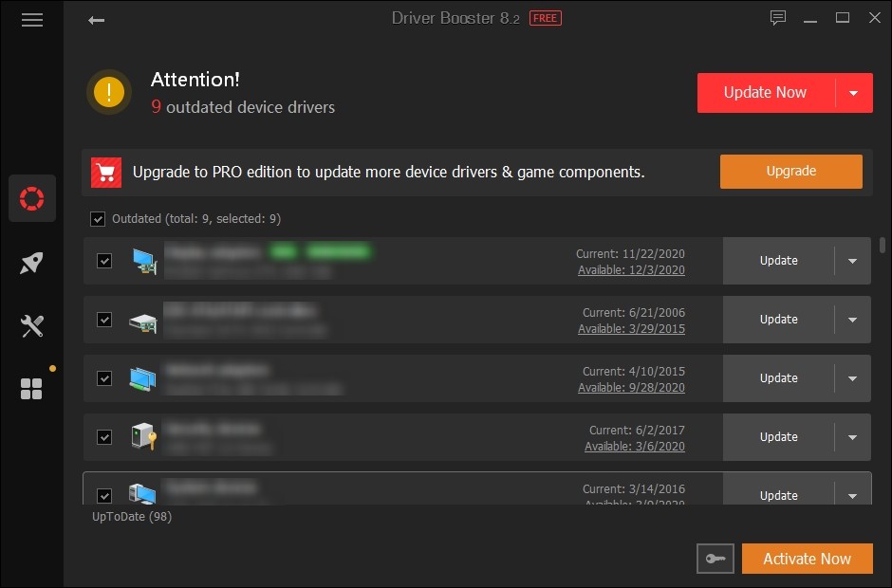
Task: Click the red Update Now button
Action: click(766, 93)
